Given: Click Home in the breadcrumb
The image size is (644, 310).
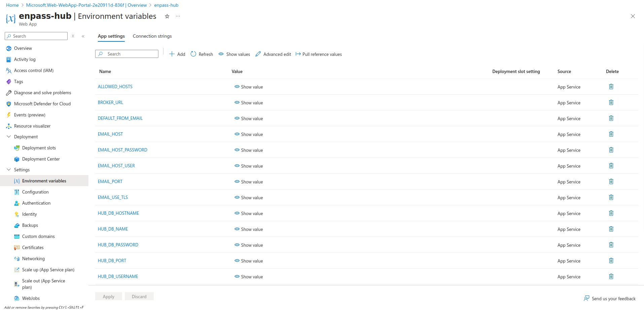Looking at the screenshot, I should point(12,5).
